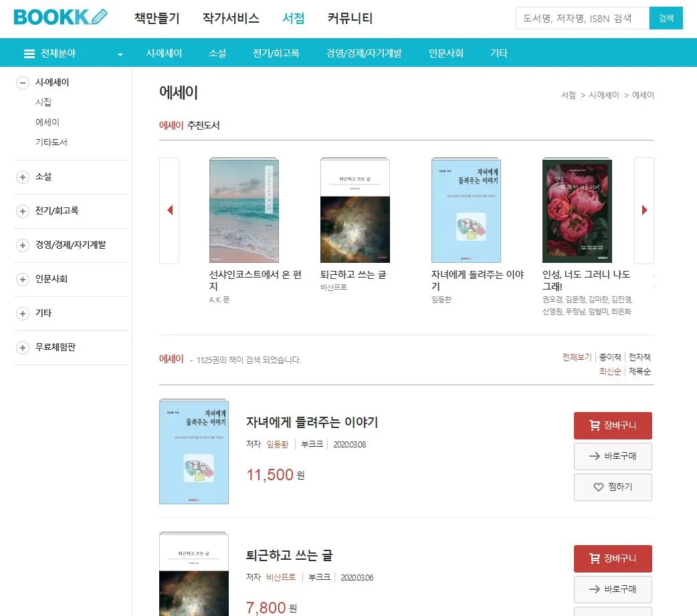Add 퇴근하고 쓰는 글 to 장바구니
697x616 pixels.
613,558
